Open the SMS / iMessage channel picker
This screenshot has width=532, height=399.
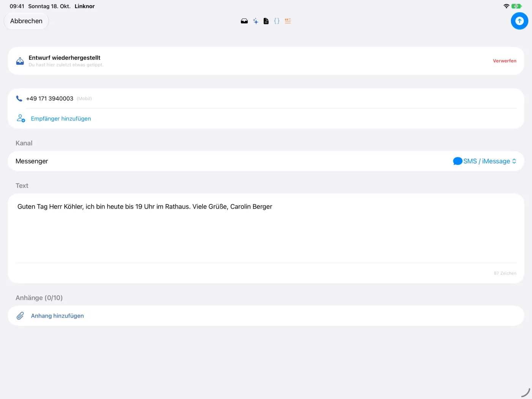coord(485,161)
